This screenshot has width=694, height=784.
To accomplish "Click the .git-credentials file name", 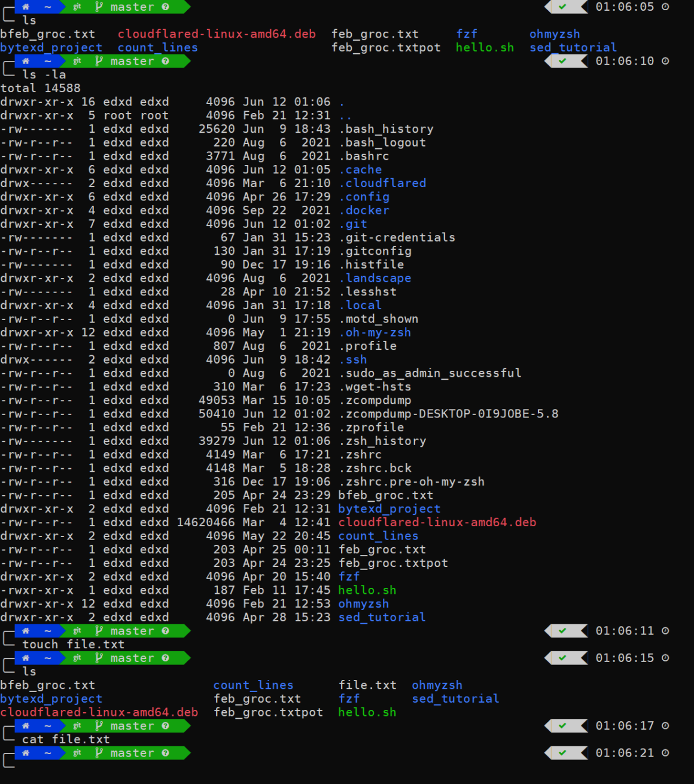I will pos(397,237).
